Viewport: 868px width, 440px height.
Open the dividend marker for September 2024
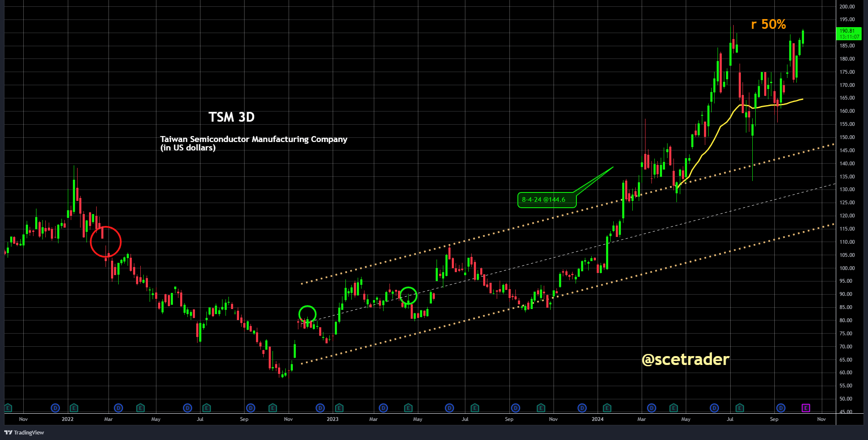(781, 408)
